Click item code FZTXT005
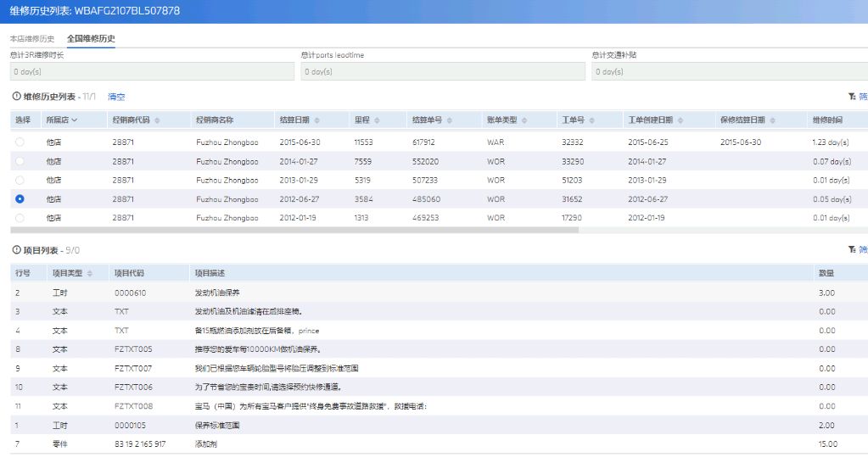The height and width of the screenshot is (474, 868). pyautogui.click(x=133, y=349)
